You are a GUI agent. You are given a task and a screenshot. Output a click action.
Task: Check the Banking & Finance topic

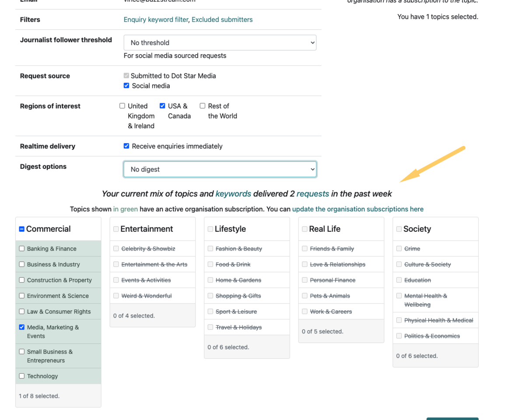[x=22, y=248]
